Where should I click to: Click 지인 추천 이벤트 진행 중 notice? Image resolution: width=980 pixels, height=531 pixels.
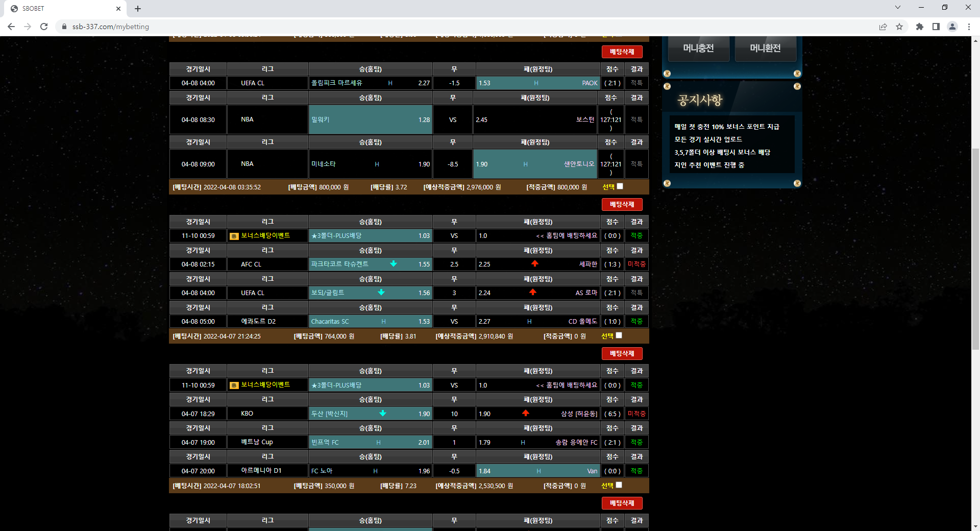tap(709, 165)
